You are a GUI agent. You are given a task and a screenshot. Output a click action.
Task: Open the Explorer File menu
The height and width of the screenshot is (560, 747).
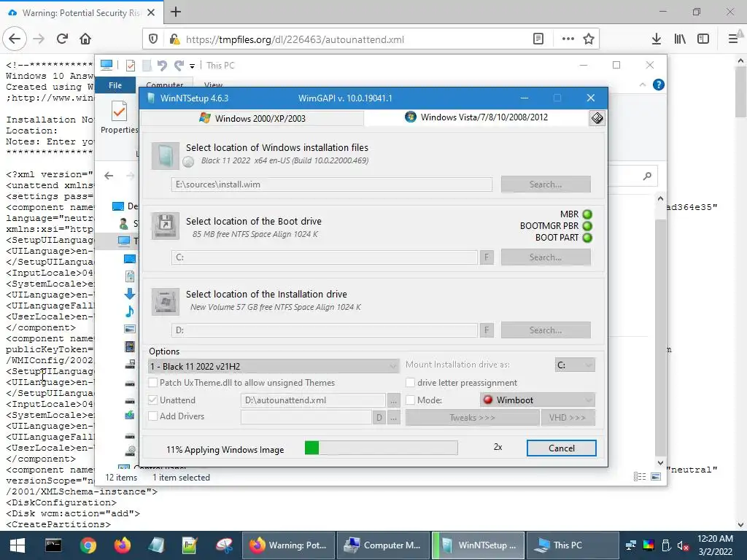coord(115,85)
